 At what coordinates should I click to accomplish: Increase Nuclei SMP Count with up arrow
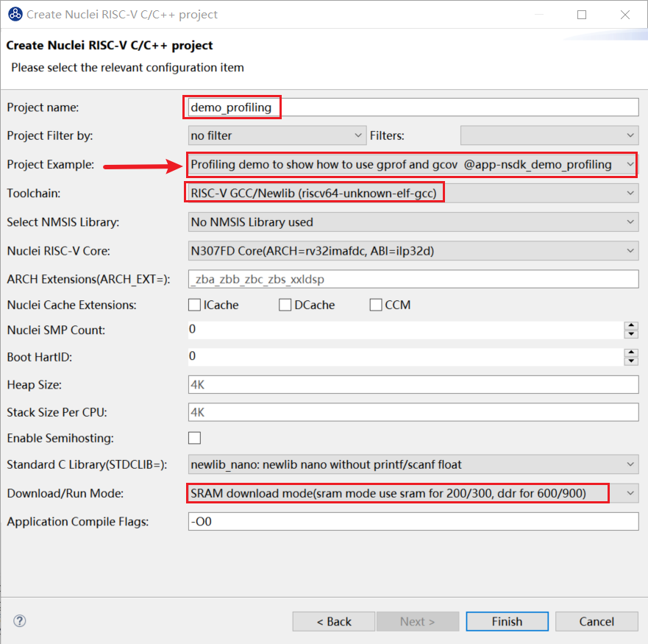point(630,325)
